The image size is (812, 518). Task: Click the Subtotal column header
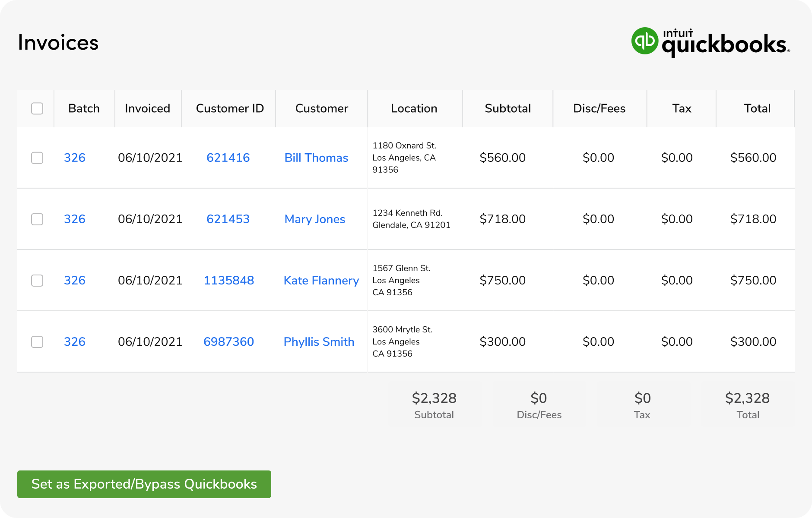click(507, 108)
